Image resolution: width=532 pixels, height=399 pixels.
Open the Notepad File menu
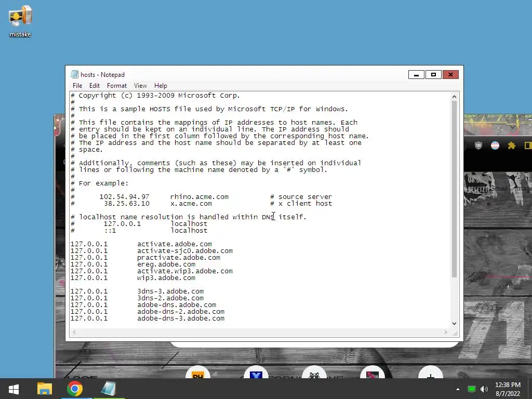point(77,86)
